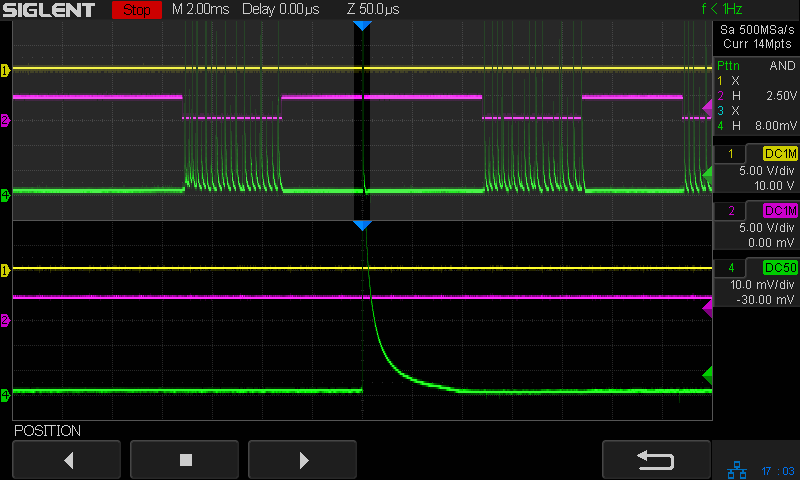Click the SIGLENT logo
This screenshot has height=480, width=800.
pos(49,10)
